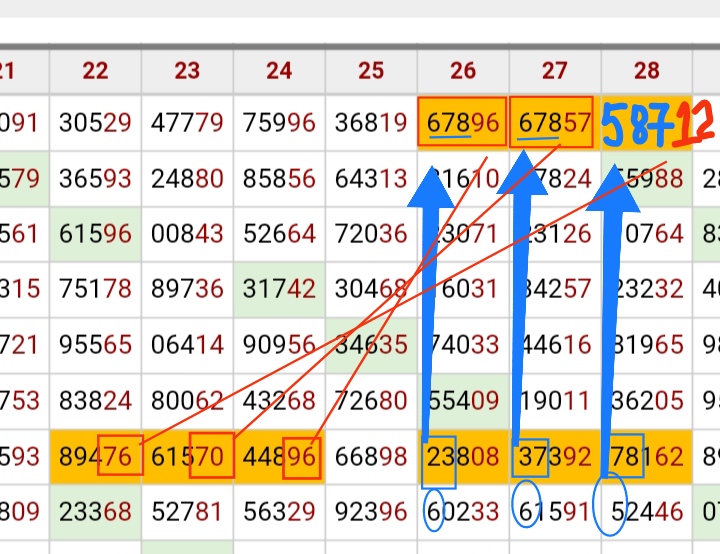Click the cell showing 30529
Image resolution: width=720 pixels, height=554 pixels.
[96, 123]
